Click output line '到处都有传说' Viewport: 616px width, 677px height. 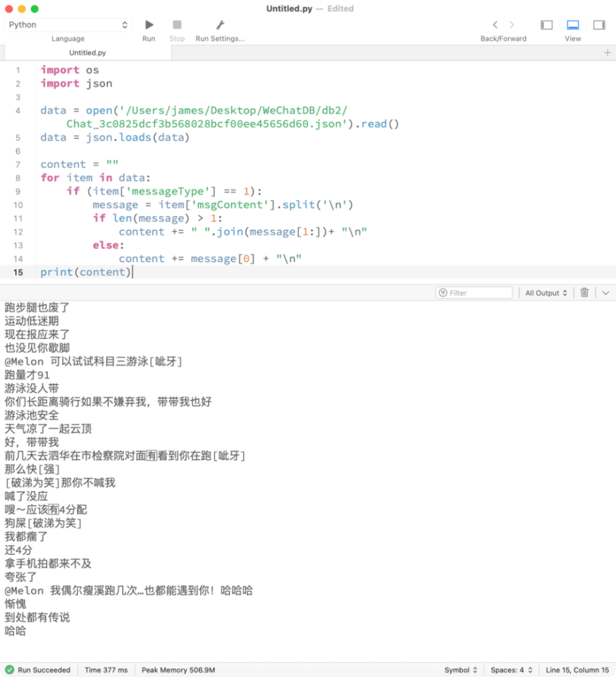point(37,617)
